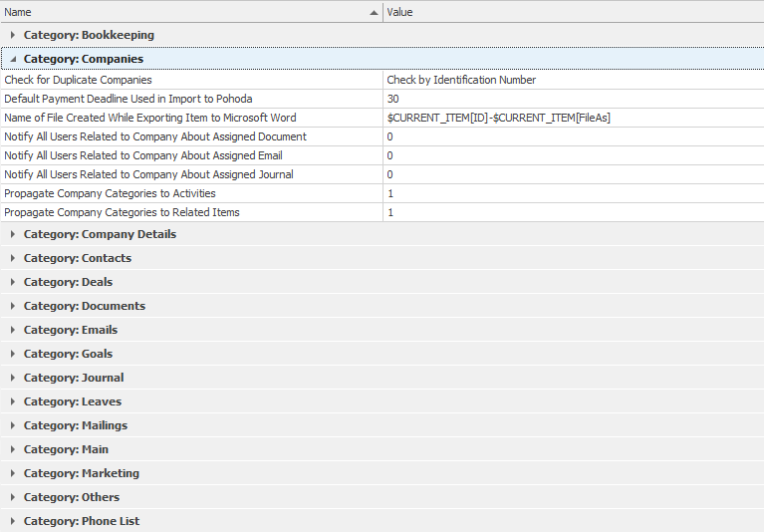Toggle sort arrow in Name header
Image resolution: width=764 pixels, height=532 pixels.
pyautogui.click(x=374, y=13)
